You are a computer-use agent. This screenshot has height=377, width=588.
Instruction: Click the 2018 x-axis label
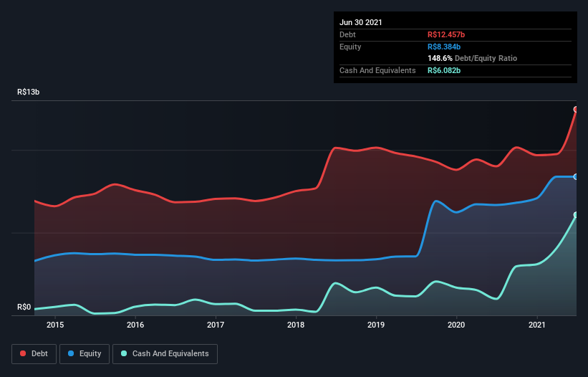click(x=296, y=325)
